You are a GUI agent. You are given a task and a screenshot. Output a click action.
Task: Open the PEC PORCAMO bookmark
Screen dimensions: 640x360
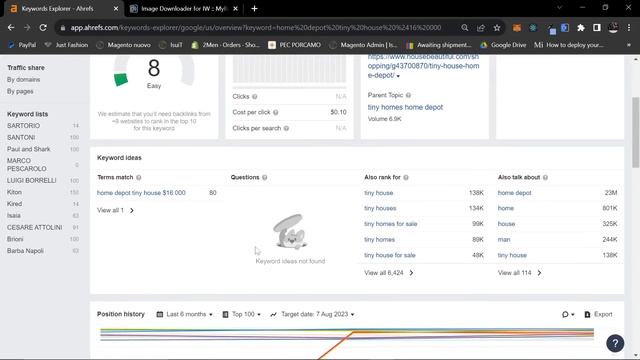point(294,45)
